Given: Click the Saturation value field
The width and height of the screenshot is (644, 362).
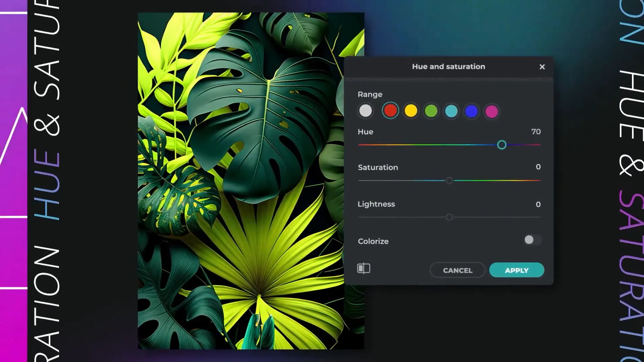Looking at the screenshot, I should (538, 167).
